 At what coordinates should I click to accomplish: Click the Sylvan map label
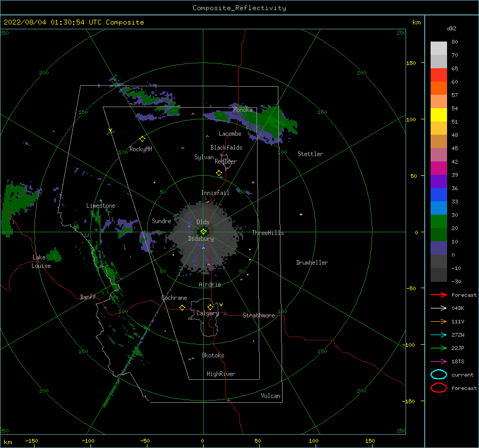(204, 157)
